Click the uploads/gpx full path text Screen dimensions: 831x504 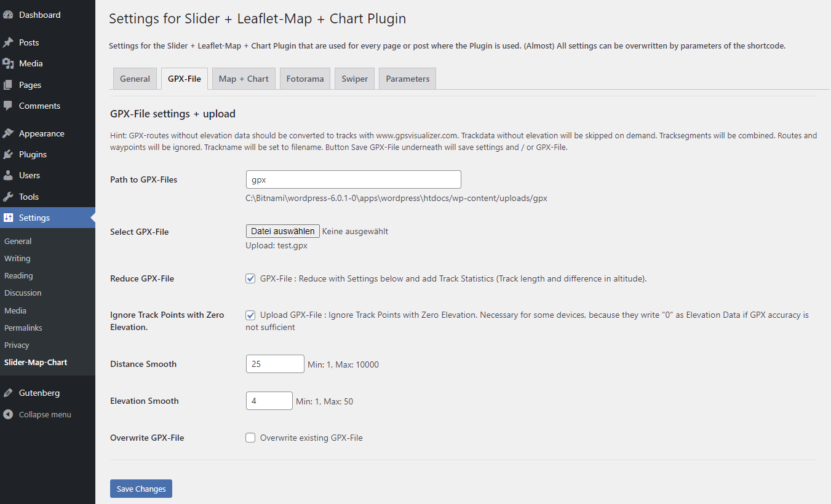tap(396, 198)
